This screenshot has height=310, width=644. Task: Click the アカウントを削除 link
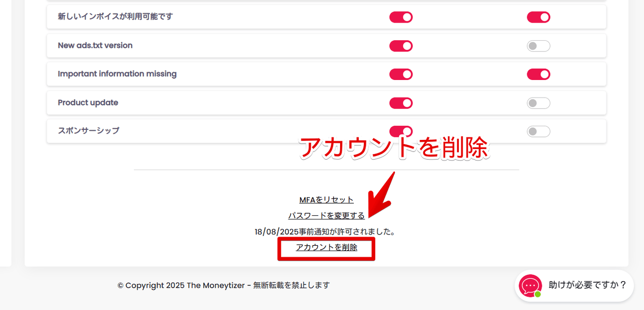click(327, 248)
